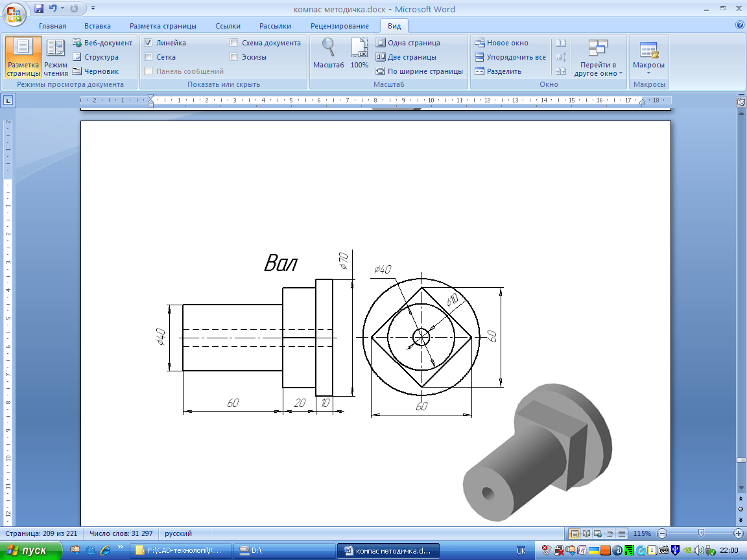The image size is (747, 560).
Task: Set zoom to 100% button
Action: tap(359, 53)
